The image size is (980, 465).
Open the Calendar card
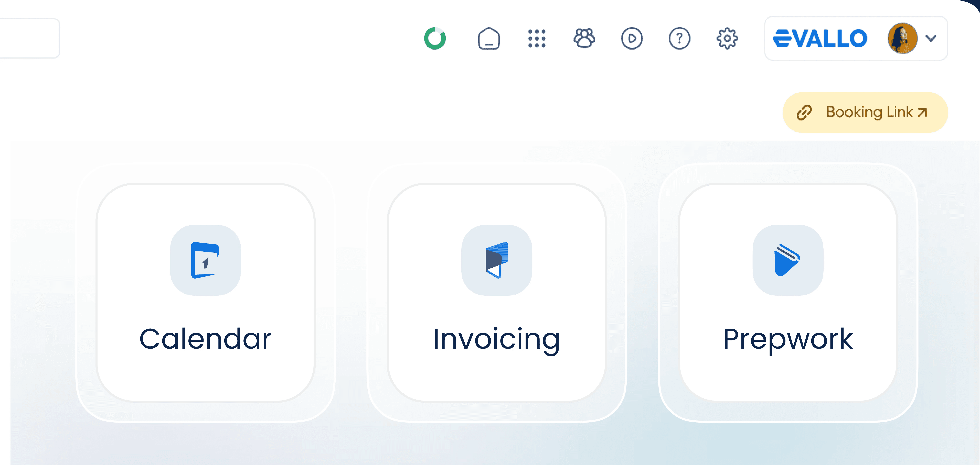point(205,292)
